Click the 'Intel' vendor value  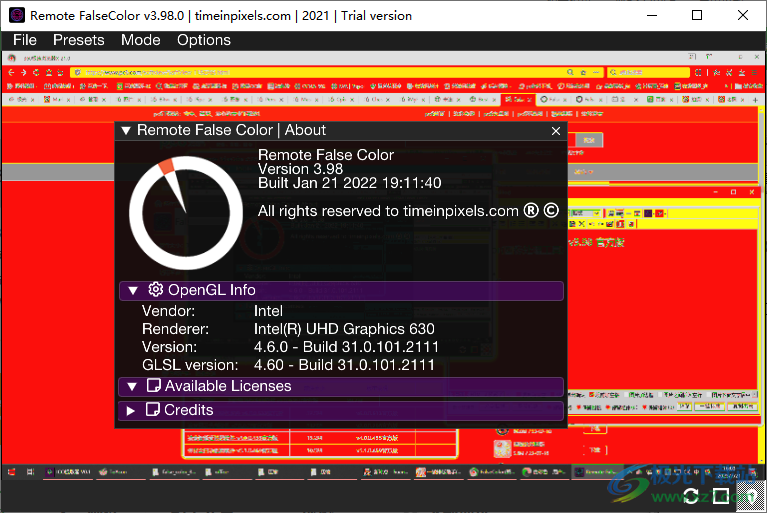coord(268,311)
